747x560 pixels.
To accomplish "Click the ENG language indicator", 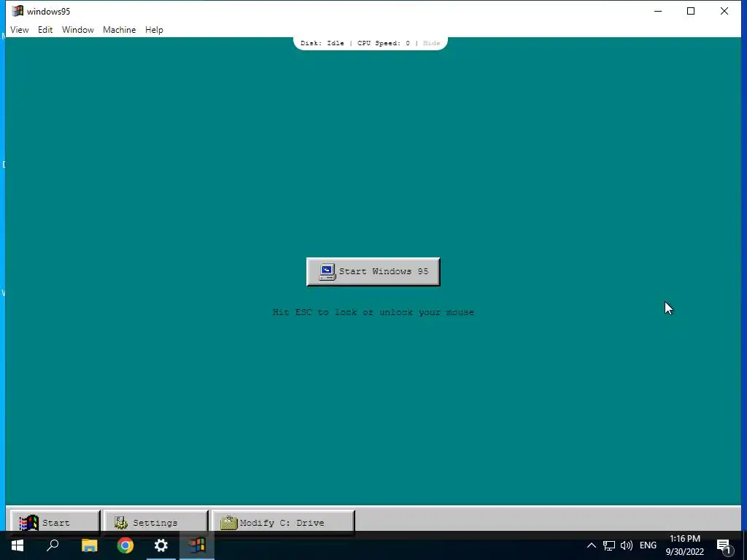I will coord(648,545).
